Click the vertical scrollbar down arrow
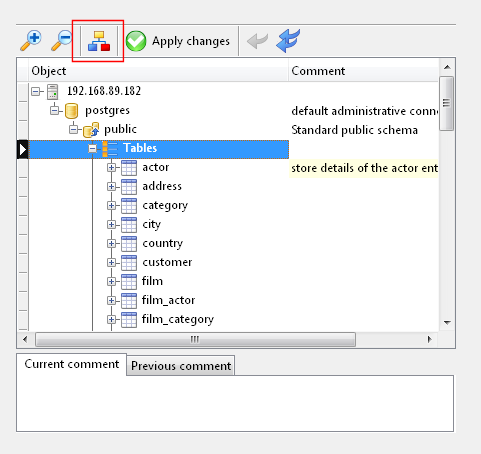This screenshot has width=481, height=454. (x=447, y=323)
